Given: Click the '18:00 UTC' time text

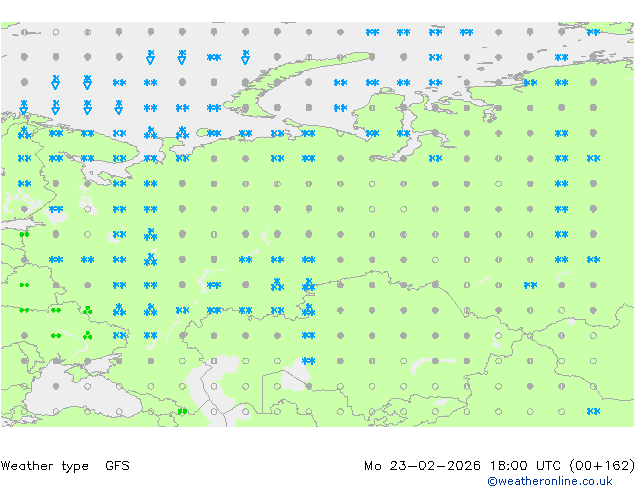Looking at the screenshot, I should pyautogui.click(x=525, y=466).
